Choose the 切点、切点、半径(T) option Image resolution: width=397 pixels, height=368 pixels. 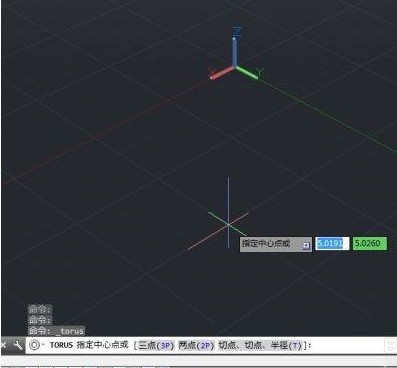click(x=260, y=345)
